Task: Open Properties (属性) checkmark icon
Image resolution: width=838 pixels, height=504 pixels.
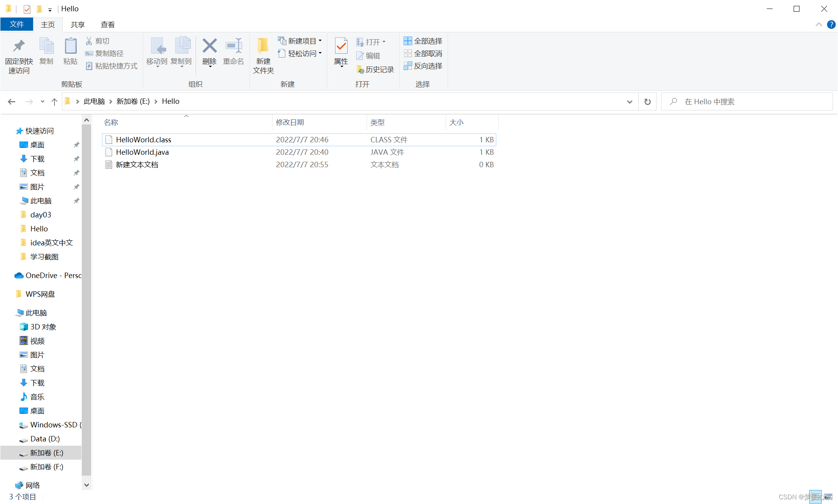Action: click(x=341, y=46)
